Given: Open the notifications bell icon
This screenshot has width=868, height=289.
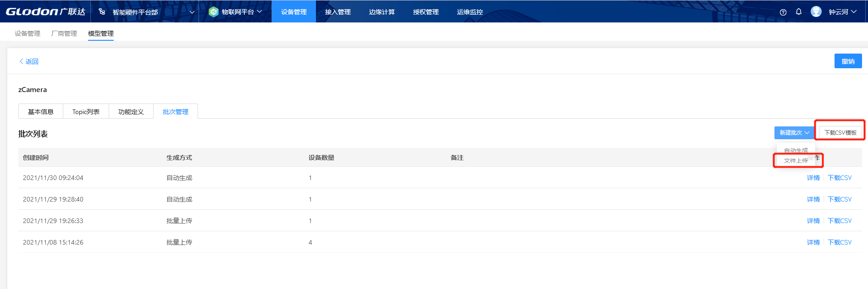Looking at the screenshot, I should pyautogui.click(x=799, y=11).
